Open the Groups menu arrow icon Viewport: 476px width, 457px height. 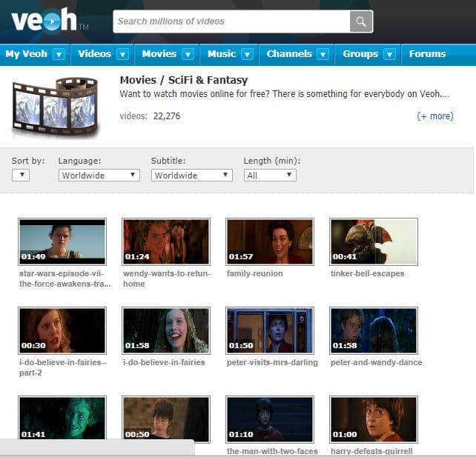(x=389, y=54)
